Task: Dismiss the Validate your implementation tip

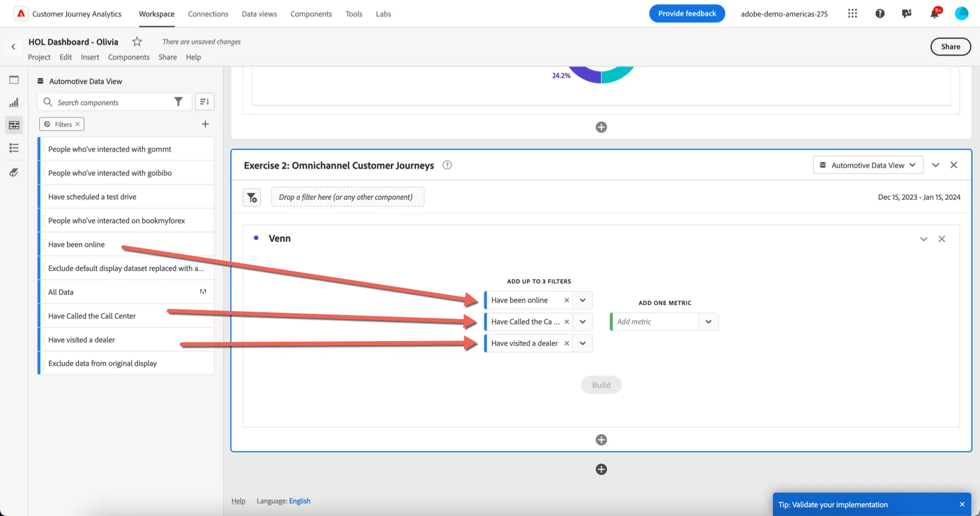Action: coord(962,505)
